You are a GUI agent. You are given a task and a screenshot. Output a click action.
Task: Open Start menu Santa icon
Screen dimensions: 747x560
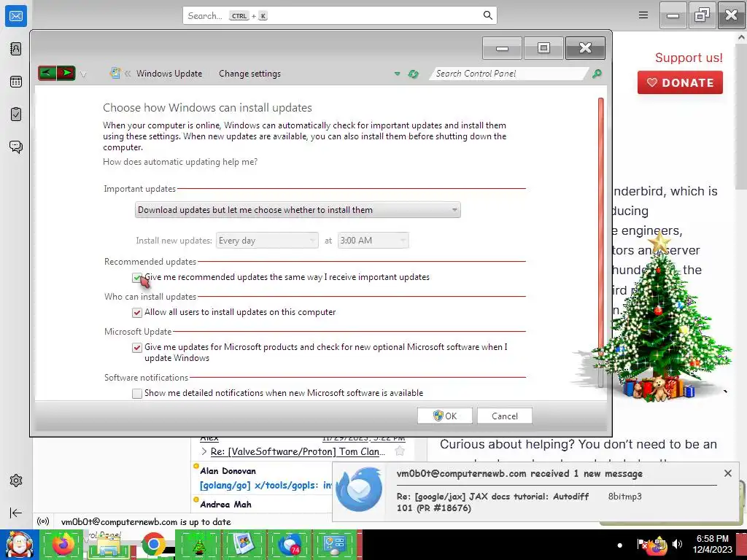tap(18, 545)
